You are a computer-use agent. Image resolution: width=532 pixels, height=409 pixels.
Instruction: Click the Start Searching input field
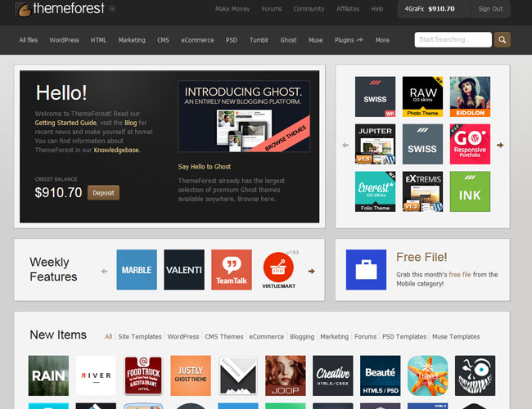point(453,39)
